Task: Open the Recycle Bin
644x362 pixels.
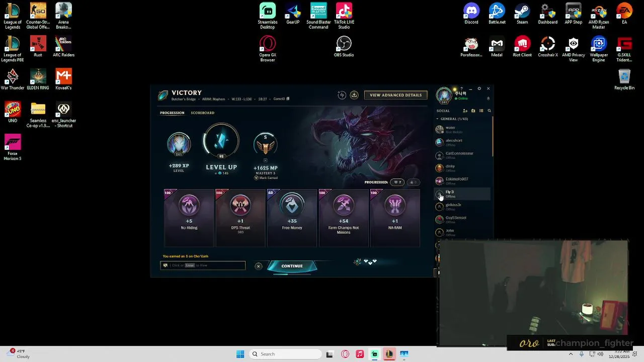Action: tap(624, 79)
